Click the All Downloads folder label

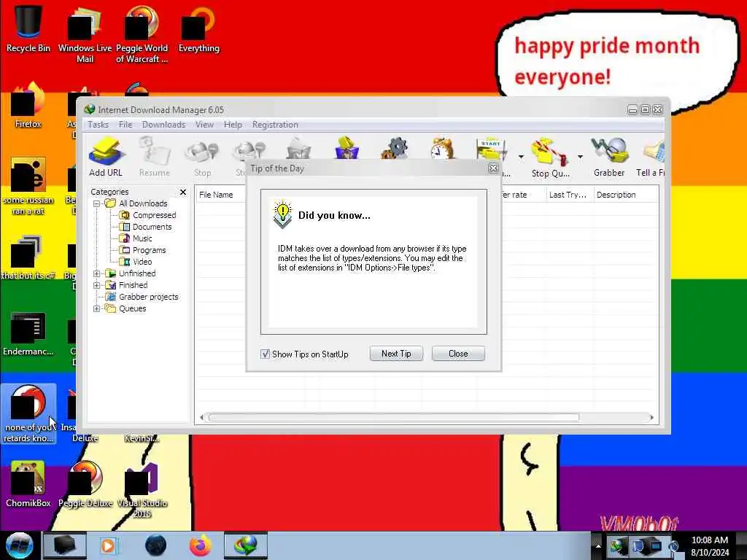click(143, 203)
